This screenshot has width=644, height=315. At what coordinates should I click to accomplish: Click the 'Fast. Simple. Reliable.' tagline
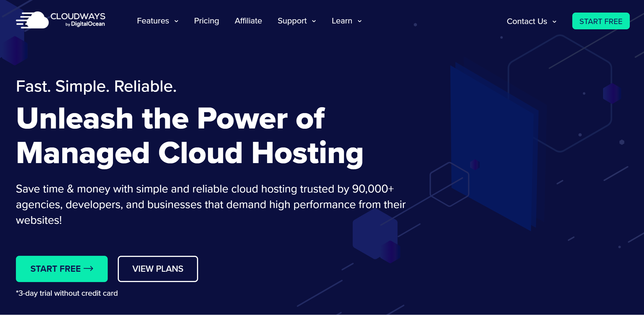[96, 86]
